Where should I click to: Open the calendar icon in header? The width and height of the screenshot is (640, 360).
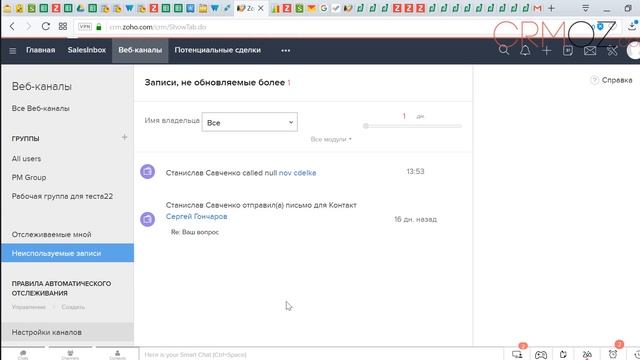click(x=568, y=51)
